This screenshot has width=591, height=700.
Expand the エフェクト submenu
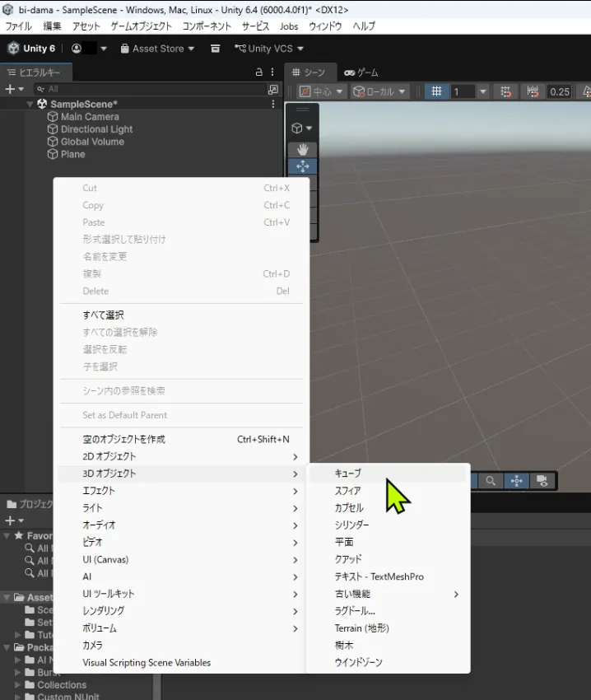click(x=181, y=491)
